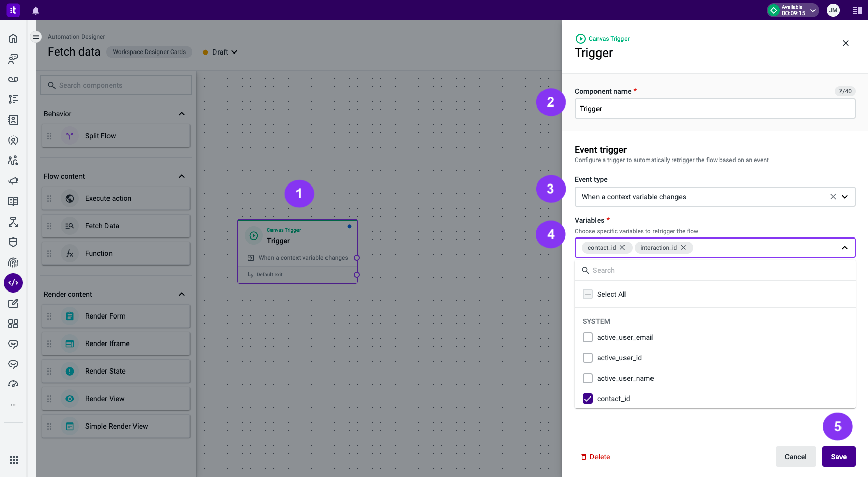Check the active_user_id variable

click(588, 358)
